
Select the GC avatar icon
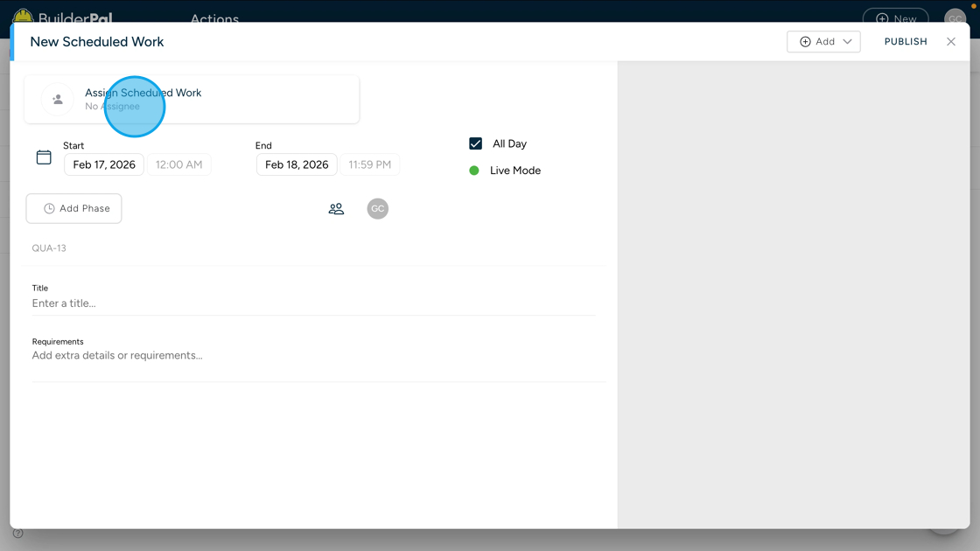[377, 208]
